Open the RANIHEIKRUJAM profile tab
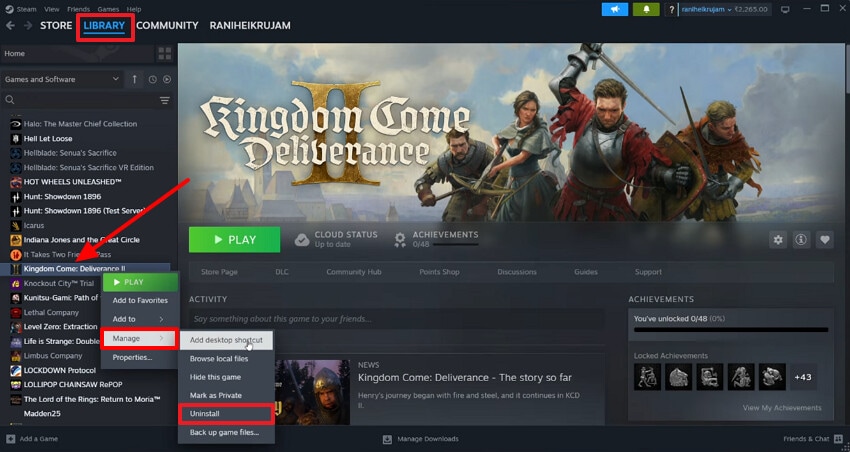Screen dimensions: 850x452 click(250, 25)
